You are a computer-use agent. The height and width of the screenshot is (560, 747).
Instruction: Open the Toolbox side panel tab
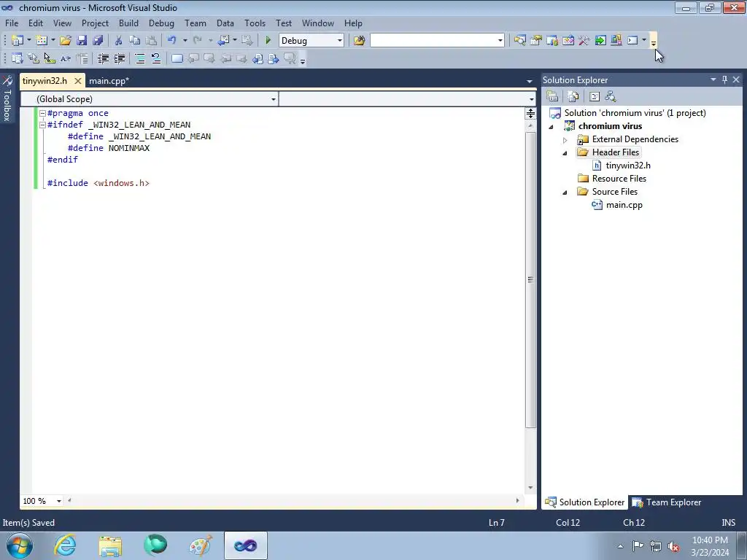tap(7, 98)
